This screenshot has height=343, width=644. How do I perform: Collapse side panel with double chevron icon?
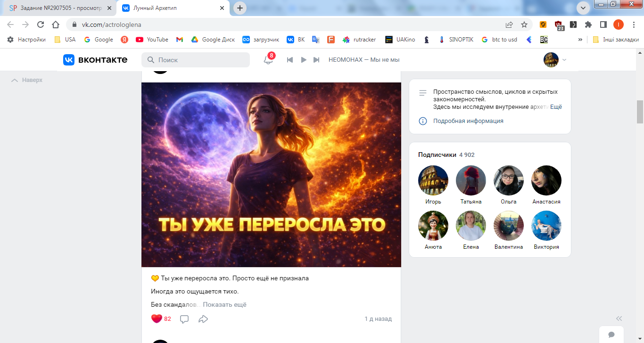tap(619, 318)
